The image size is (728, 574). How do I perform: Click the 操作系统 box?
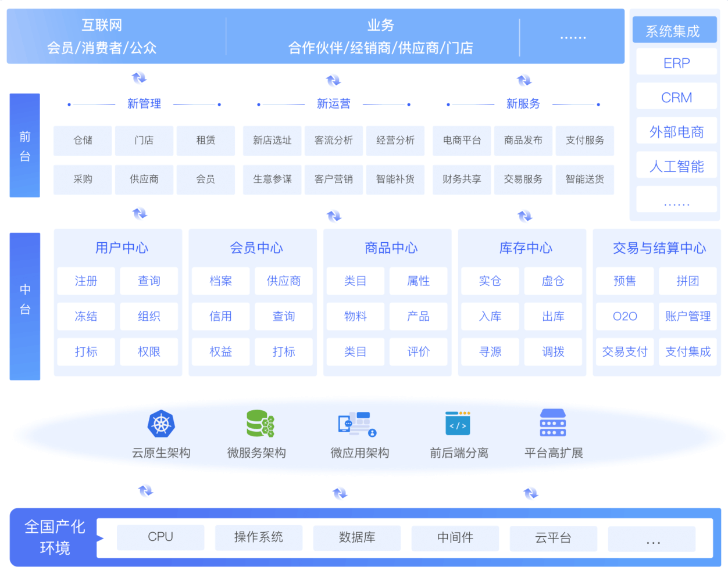pyautogui.click(x=259, y=537)
